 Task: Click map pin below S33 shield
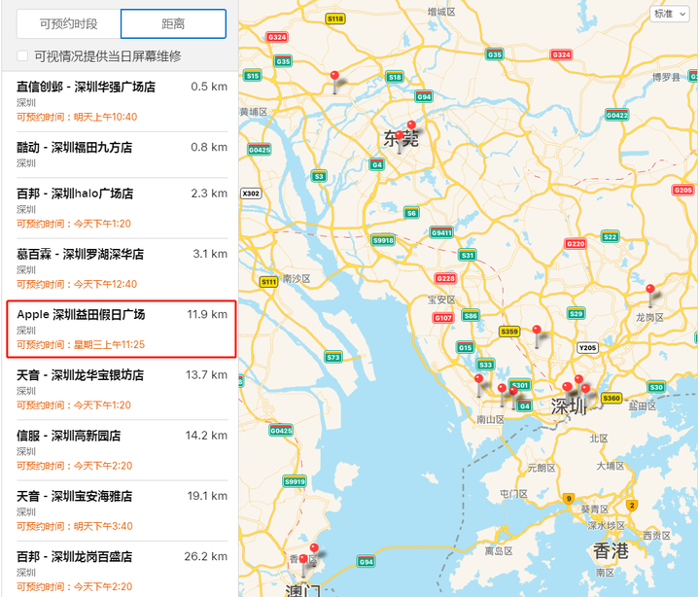(x=479, y=385)
